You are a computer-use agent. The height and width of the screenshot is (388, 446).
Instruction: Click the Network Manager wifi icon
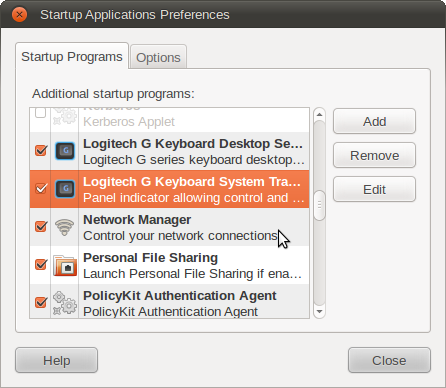coord(64,227)
